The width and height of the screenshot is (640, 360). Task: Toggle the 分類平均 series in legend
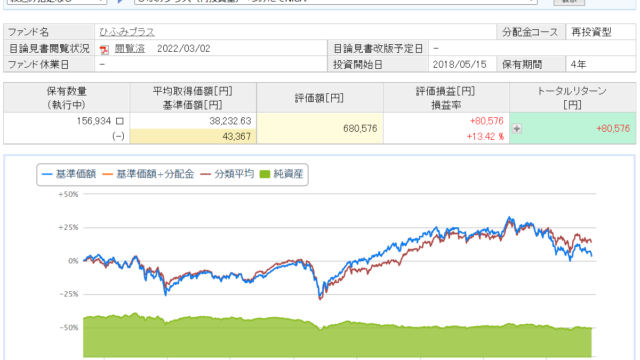tap(227, 174)
